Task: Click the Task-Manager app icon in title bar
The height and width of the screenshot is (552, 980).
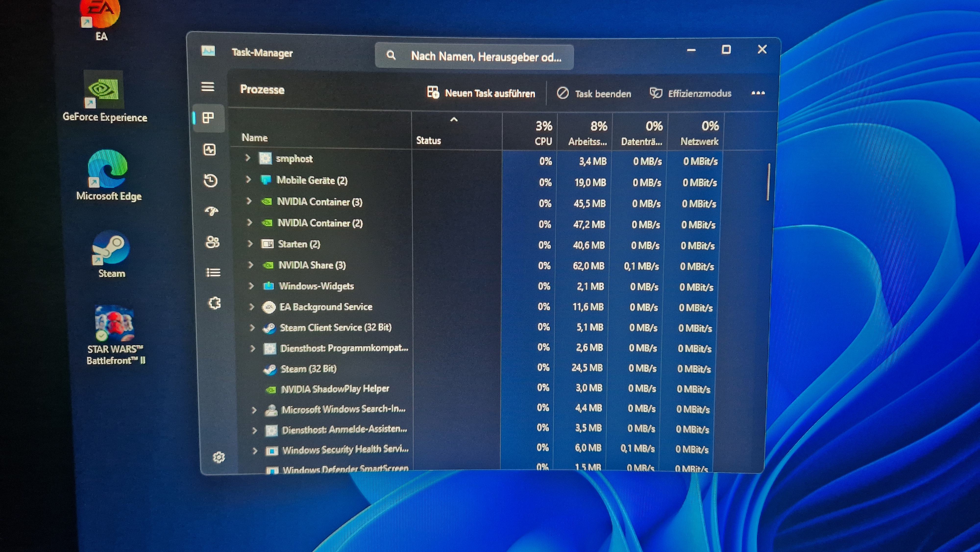Action: [x=208, y=51]
